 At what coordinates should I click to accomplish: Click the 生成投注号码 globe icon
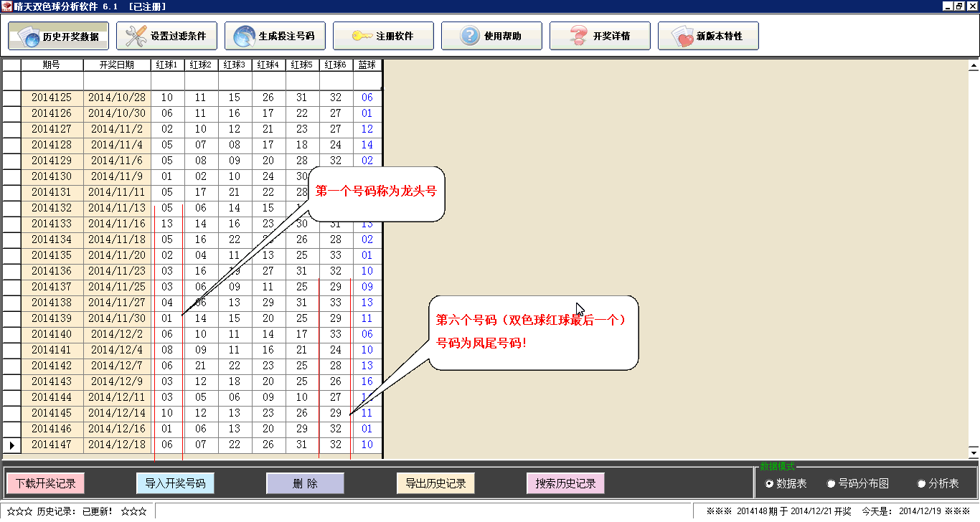tap(244, 36)
